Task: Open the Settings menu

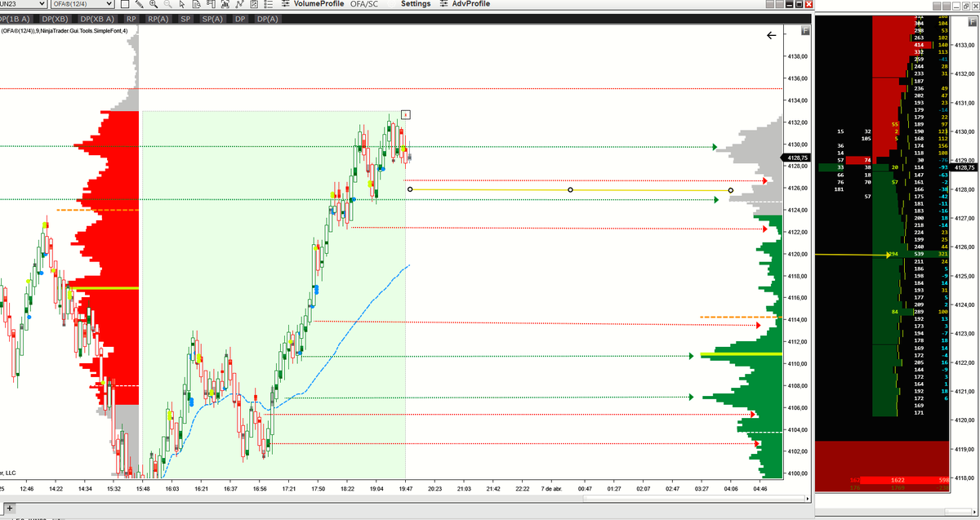Action: tap(416, 4)
